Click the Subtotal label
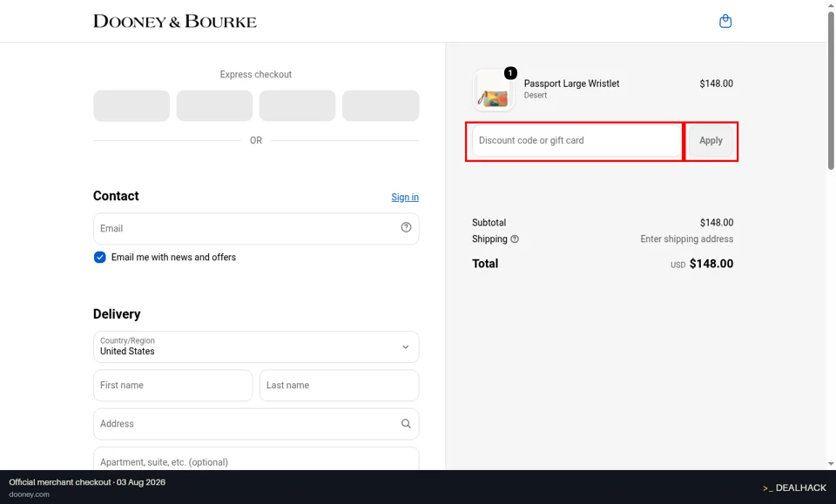836x504 pixels. tap(489, 223)
